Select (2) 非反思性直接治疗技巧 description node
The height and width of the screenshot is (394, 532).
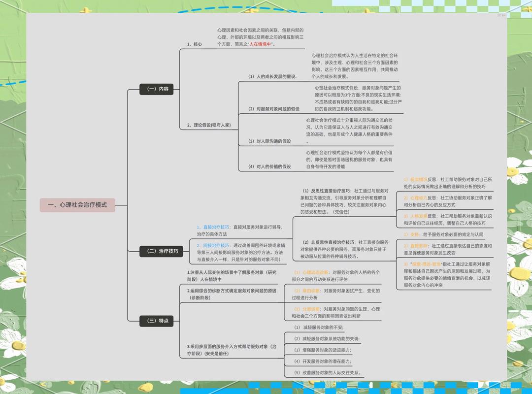(x=344, y=249)
